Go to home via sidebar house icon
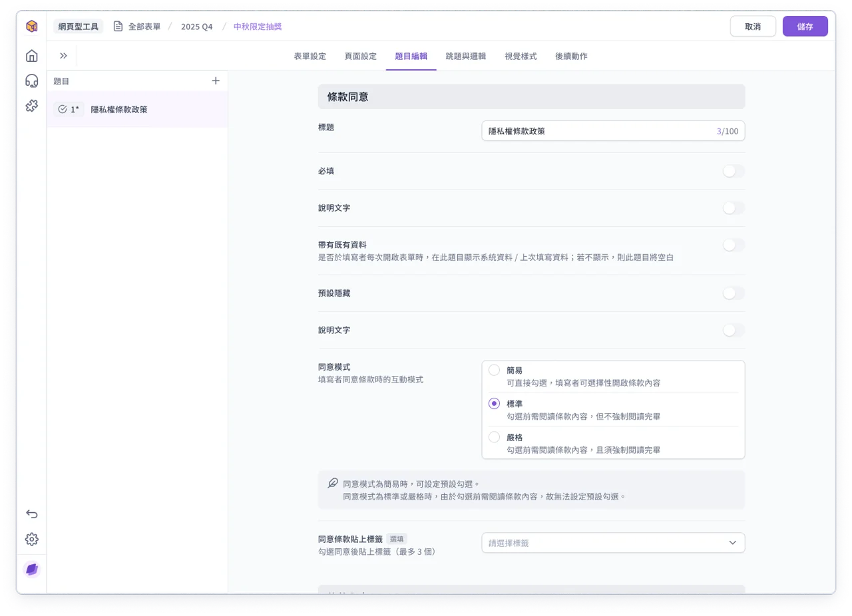The height and width of the screenshot is (616, 852). [31, 56]
